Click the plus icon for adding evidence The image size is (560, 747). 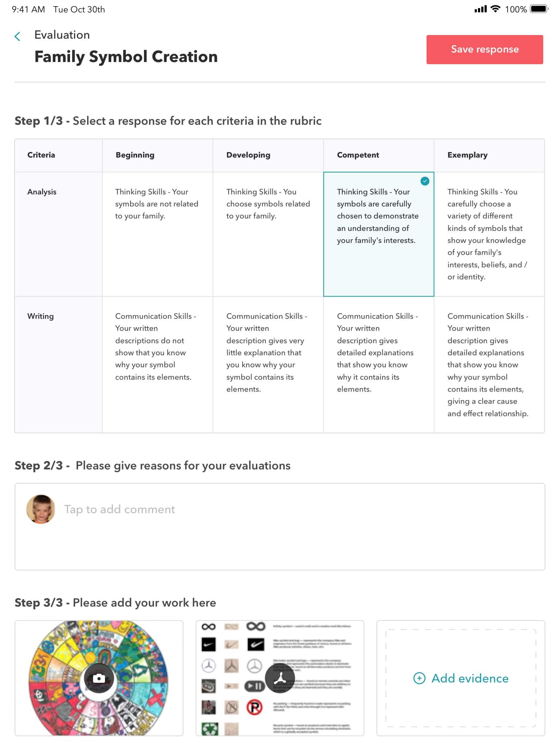tap(419, 678)
